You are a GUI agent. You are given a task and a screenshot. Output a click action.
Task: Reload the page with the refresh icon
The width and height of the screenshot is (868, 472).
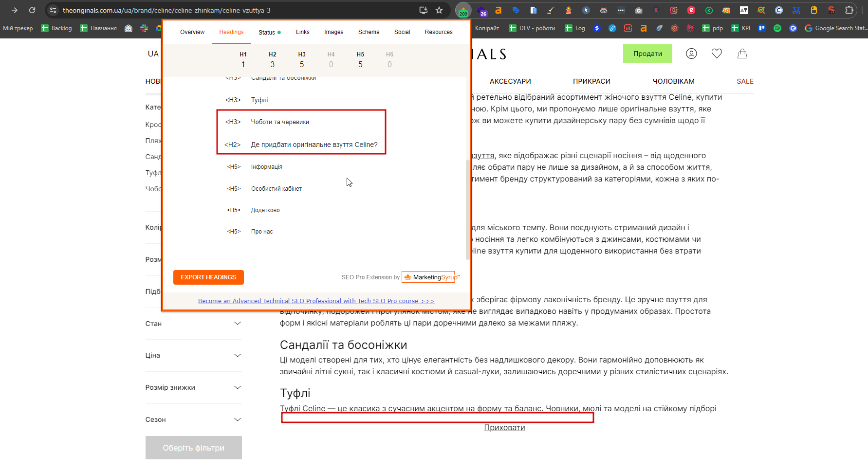coord(32,10)
